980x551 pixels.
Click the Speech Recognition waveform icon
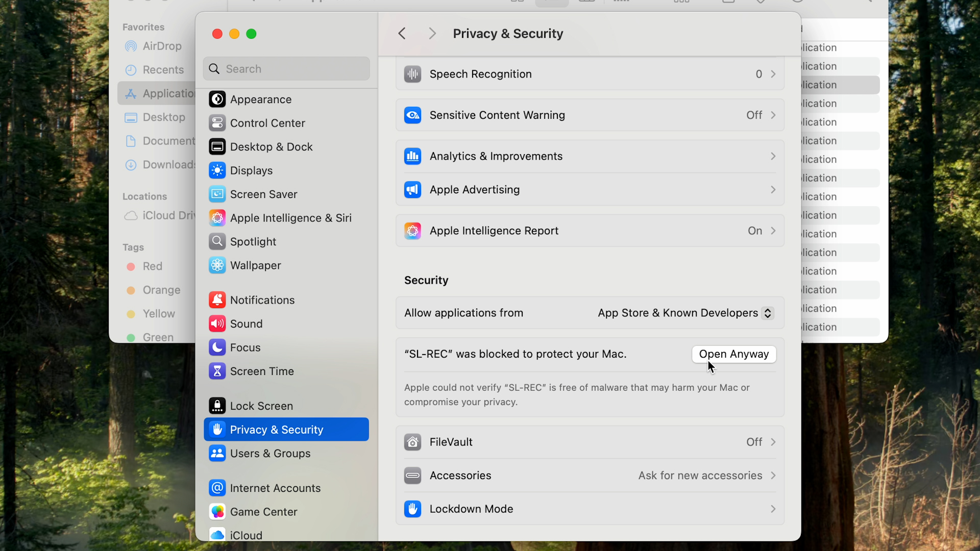(412, 74)
